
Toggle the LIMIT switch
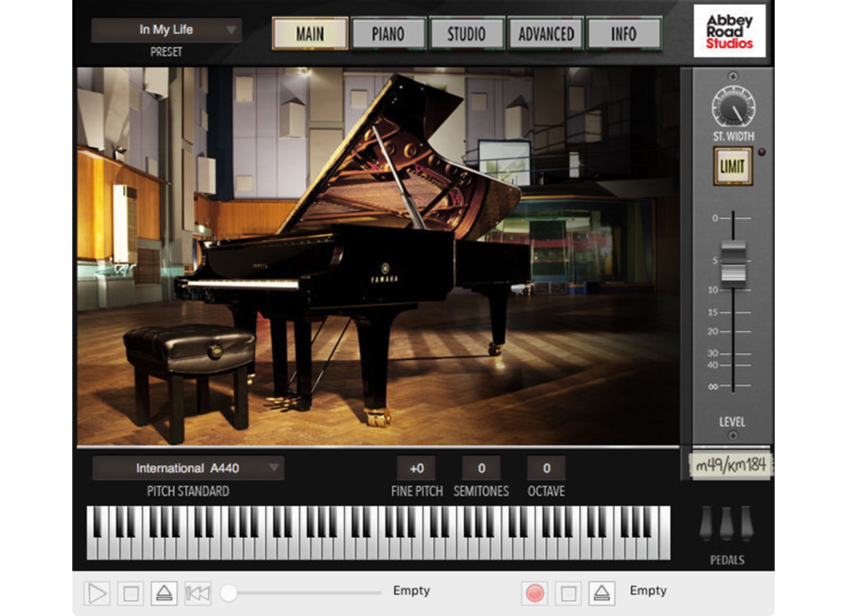pos(732,166)
